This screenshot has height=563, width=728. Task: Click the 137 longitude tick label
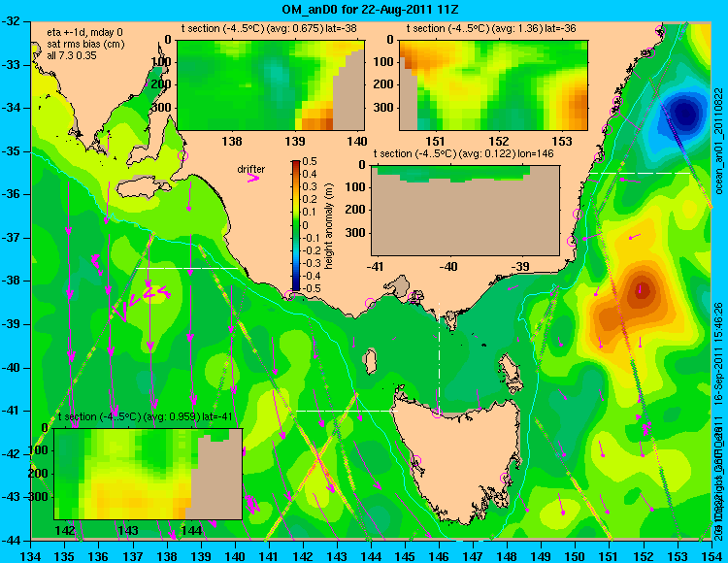133,554
